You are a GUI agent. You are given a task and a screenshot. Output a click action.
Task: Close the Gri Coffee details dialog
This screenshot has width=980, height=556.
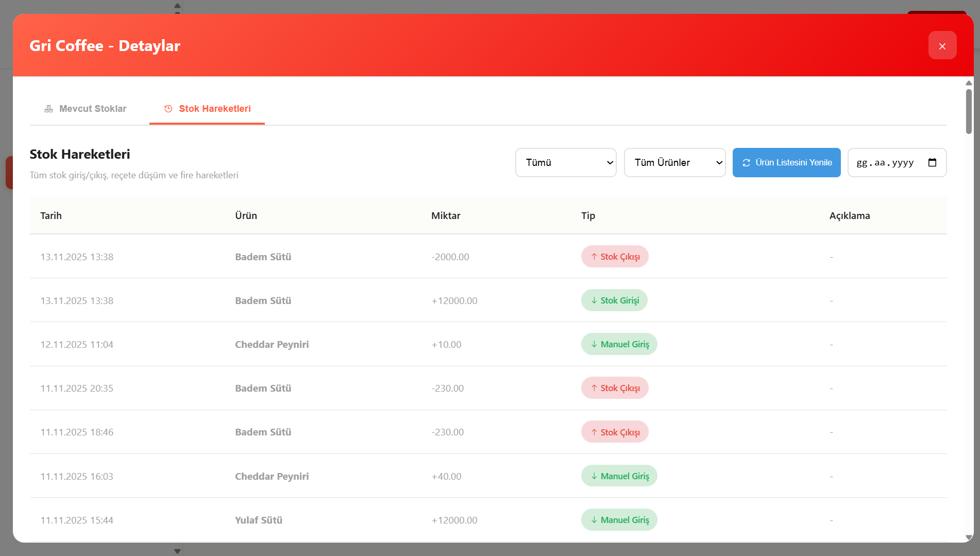click(x=942, y=46)
